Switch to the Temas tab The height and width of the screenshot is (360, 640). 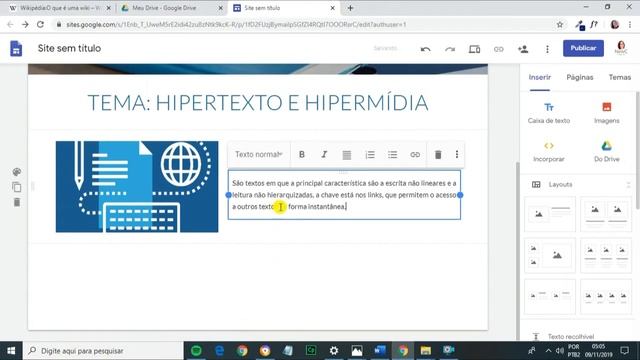point(620,77)
